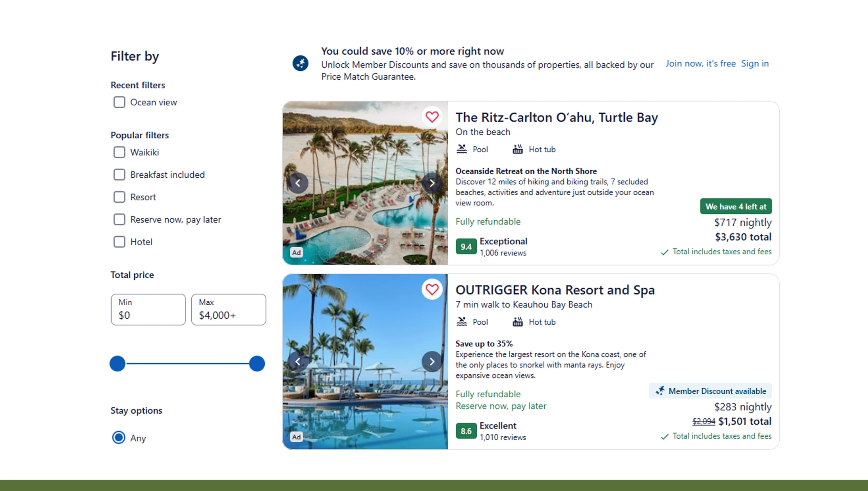Show next photo of OUTRIGGER Kona Resort
Screen dimensions: 868x491
click(432, 361)
